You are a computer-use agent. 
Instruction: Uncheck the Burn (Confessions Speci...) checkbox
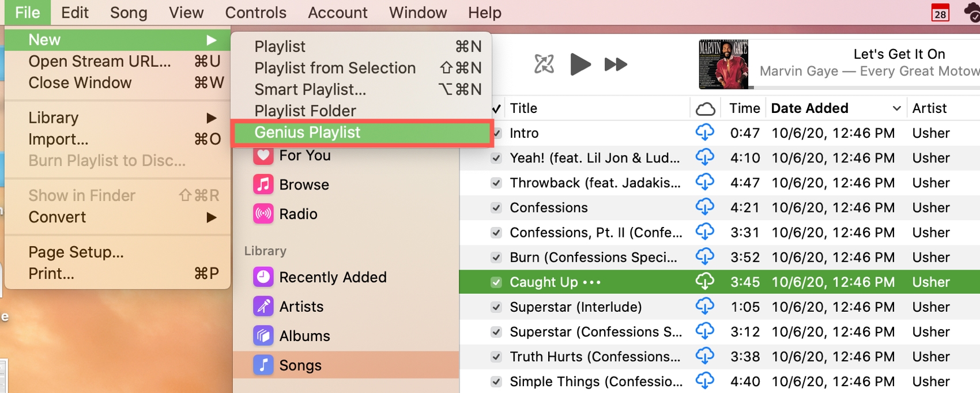(x=496, y=257)
